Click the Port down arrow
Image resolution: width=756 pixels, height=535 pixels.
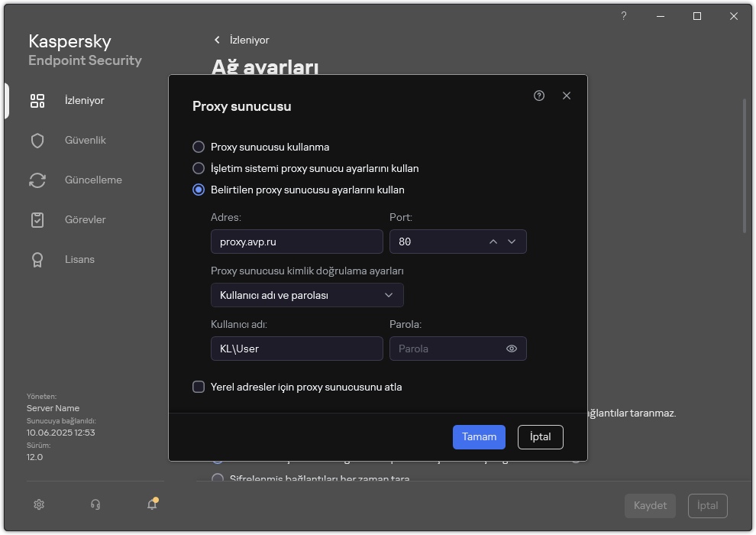tap(512, 241)
